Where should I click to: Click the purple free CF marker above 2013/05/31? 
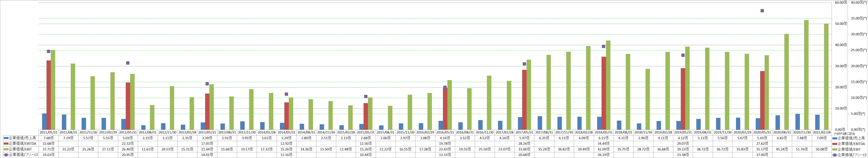[x=207, y=84]
